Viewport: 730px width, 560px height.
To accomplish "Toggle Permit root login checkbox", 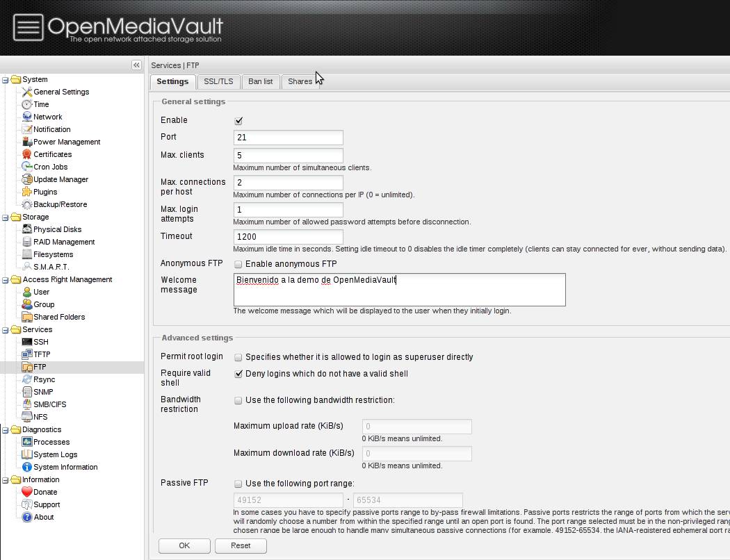I will coord(238,357).
